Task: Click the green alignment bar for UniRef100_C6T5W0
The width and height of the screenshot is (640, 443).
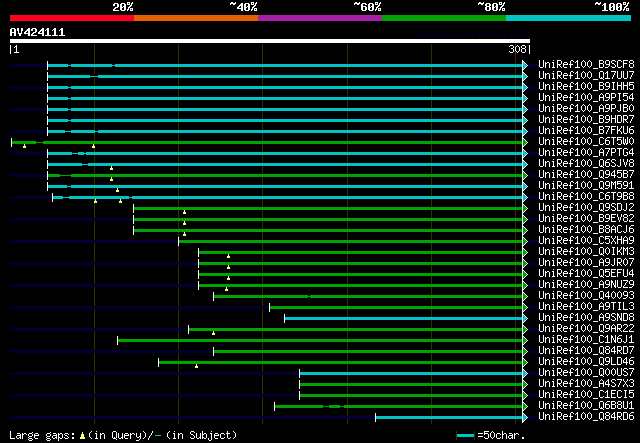Action: (x=267, y=142)
